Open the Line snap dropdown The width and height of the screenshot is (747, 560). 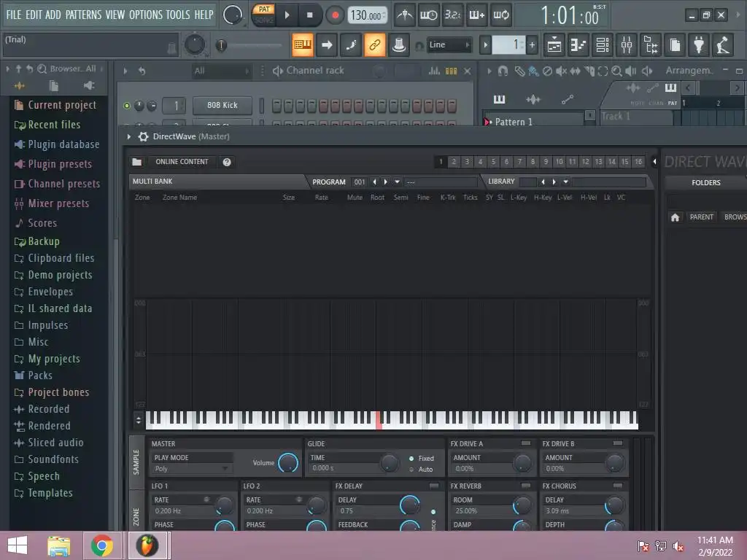tap(449, 45)
